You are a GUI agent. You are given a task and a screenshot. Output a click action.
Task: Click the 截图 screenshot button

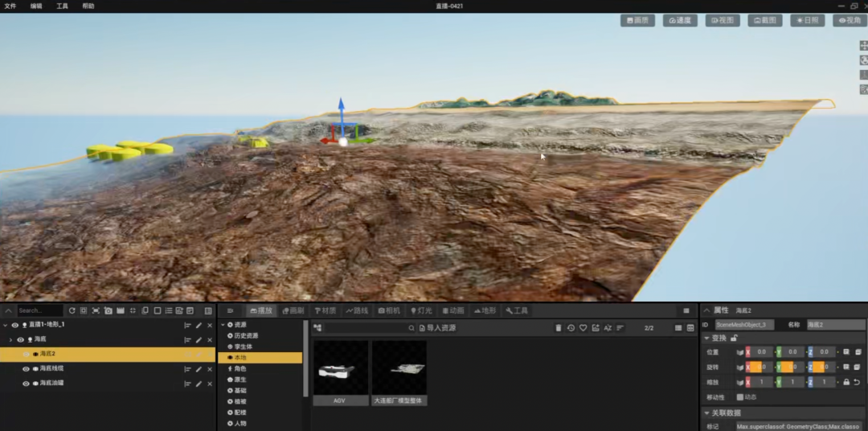(x=765, y=20)
